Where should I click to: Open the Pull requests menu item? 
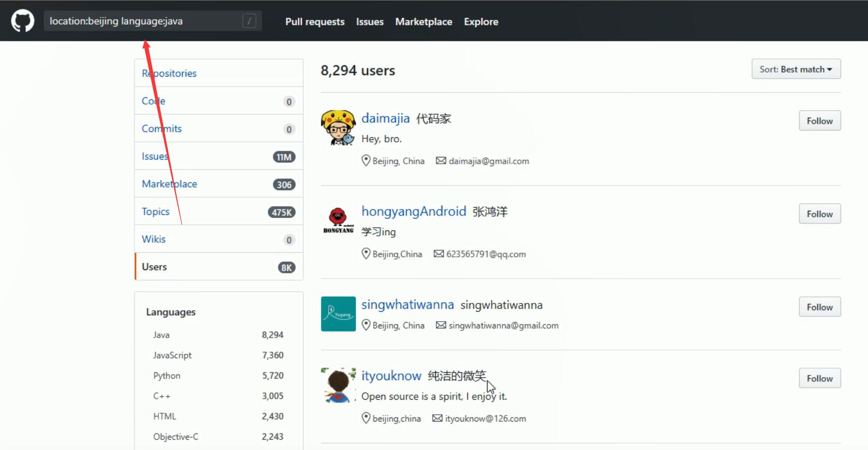[315, 22]
